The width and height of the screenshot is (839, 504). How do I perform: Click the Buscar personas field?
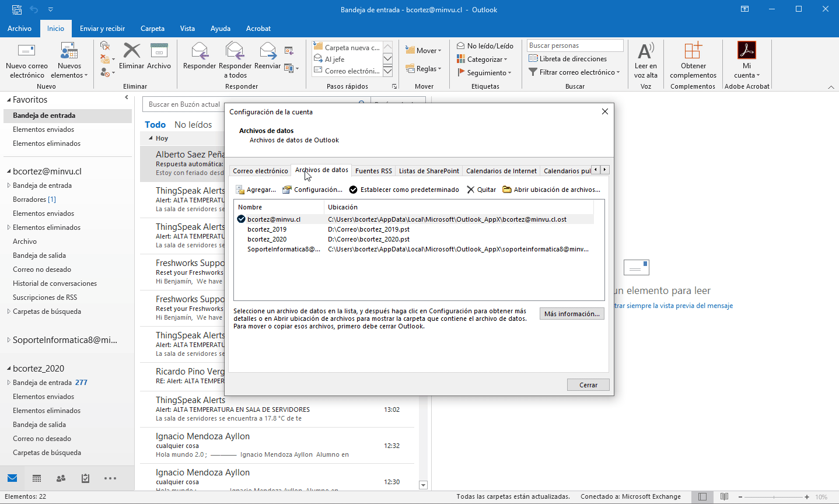coord(575,45)
